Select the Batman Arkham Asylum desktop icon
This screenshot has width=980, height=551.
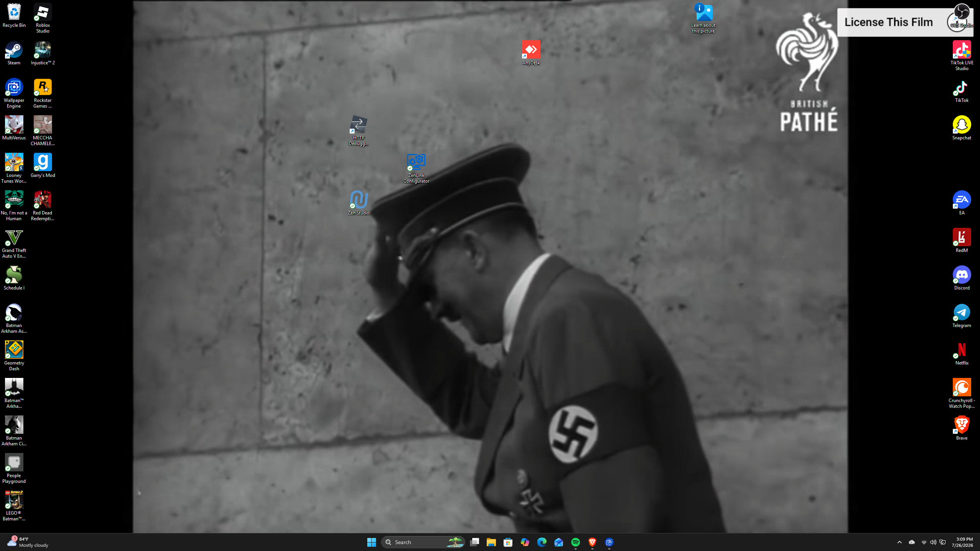(14, 319)
